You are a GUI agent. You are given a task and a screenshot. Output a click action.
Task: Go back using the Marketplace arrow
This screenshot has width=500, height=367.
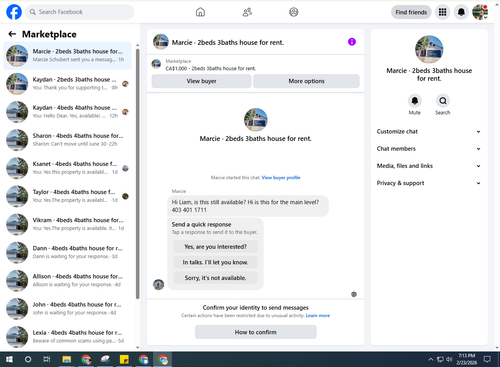(x=12, y=34)
